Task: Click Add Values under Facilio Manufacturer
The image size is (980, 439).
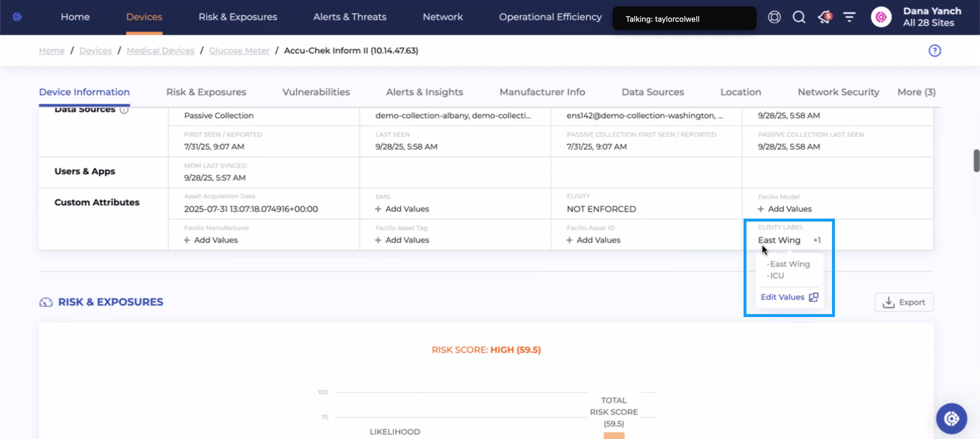Action: [216, 240]
